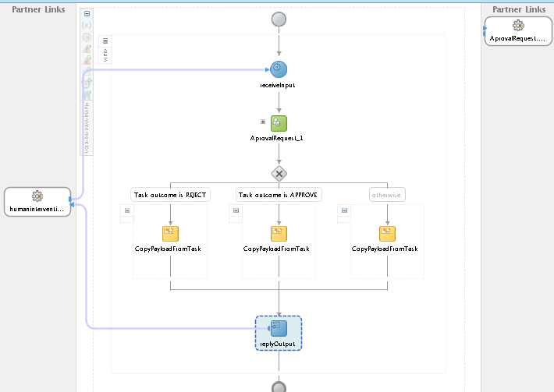
Task: Open the Partner Links gear icon in scope strip
Action: [87, 37]
